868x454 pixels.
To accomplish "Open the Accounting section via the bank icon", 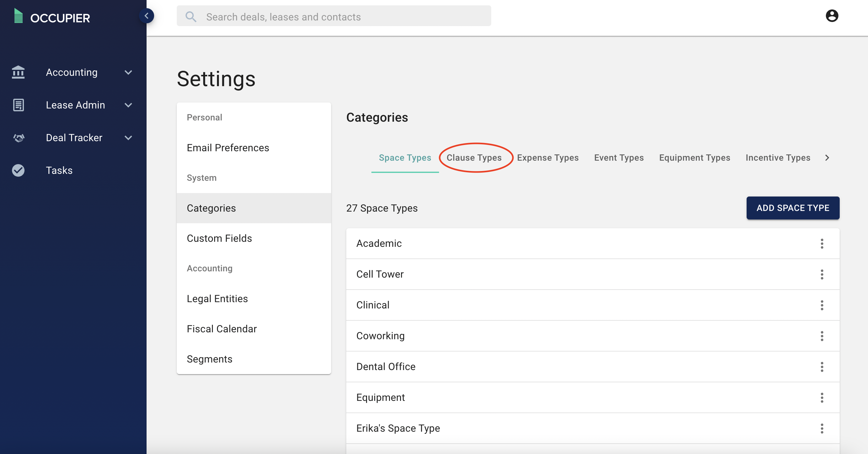I will pyautogui.click(x=19, y=72).
